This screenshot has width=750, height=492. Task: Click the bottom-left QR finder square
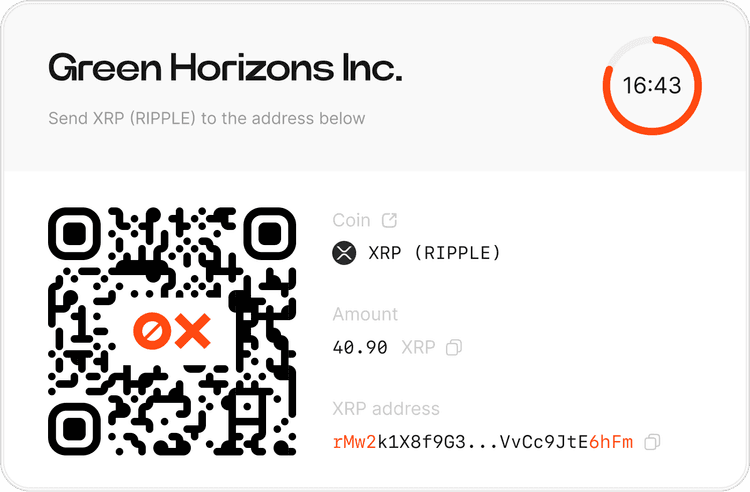point(74,429)
